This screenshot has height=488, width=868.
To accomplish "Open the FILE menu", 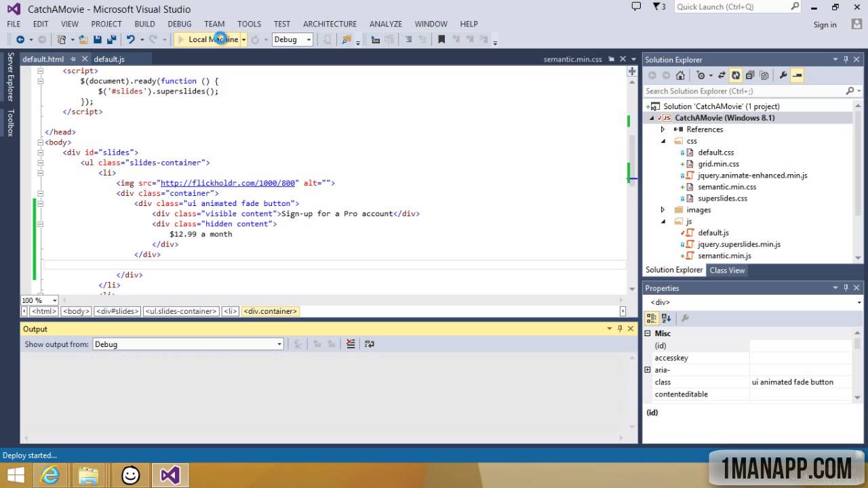I will pos(14,24).
